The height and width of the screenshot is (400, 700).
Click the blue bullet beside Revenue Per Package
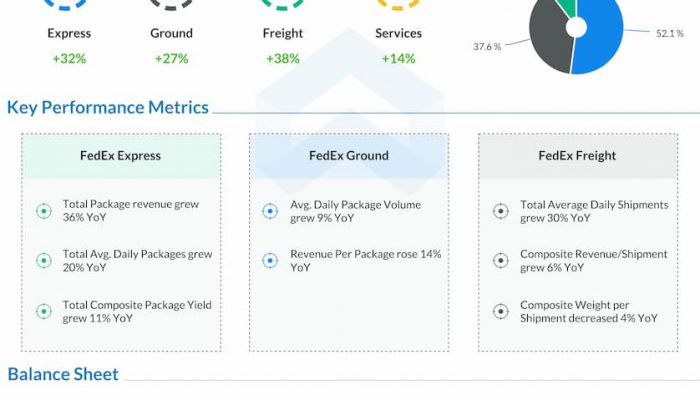point(269,261)
